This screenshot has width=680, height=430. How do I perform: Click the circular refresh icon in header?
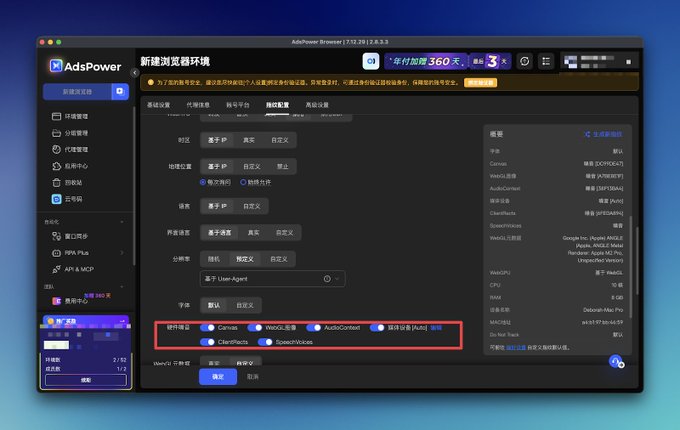click(525, 61)
